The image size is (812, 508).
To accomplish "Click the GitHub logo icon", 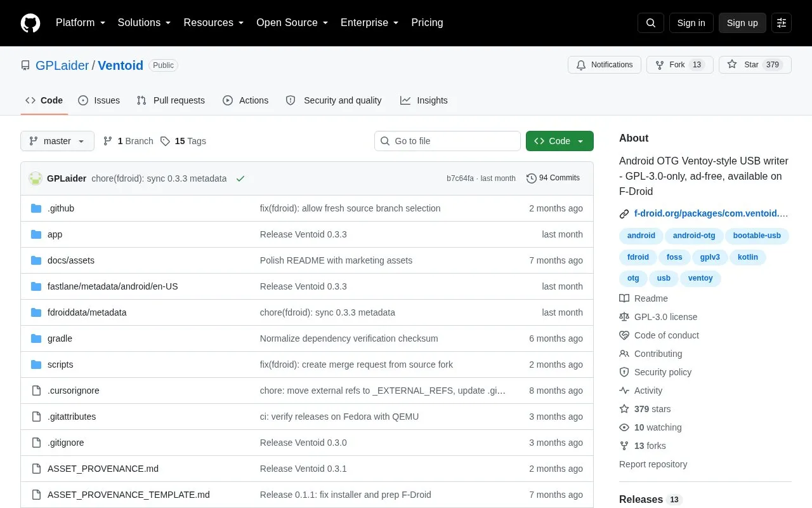I will 30,23.
